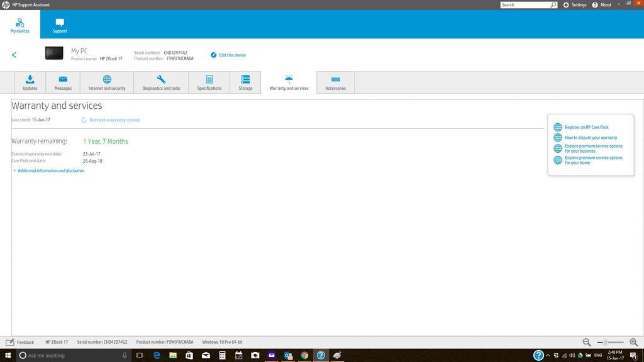The width and height of the screenshot is (644, 362).
Task: Open Outlook from the taskbar
Action: pyautogui.click(x=288, y=356)
